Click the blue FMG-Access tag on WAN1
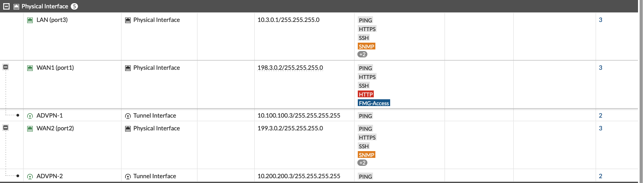The height and width of the screenshot is (183, 644). pos(374,103)
